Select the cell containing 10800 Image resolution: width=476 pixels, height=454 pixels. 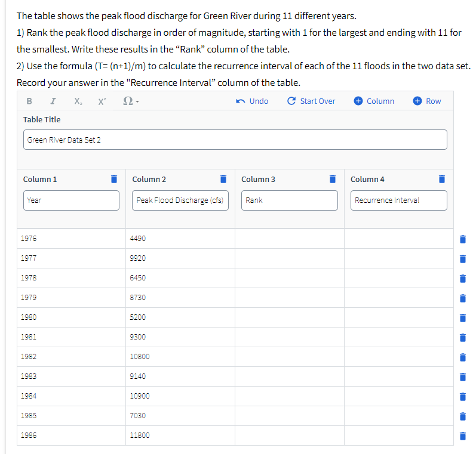tap(180, 357)
